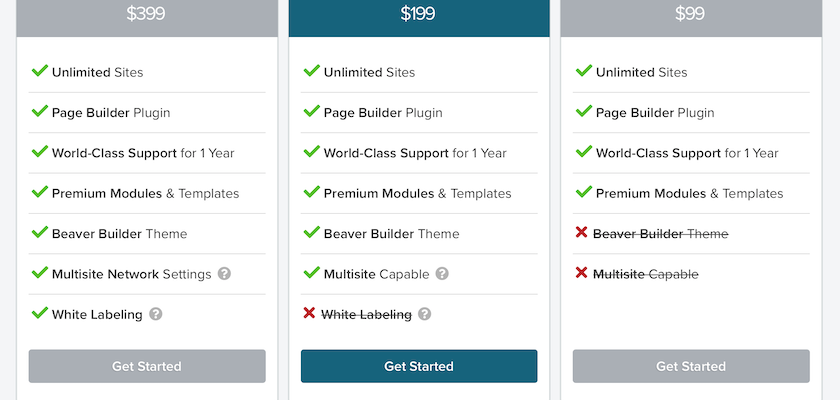
Task: Select the $199 plan header
Action: 418,15
